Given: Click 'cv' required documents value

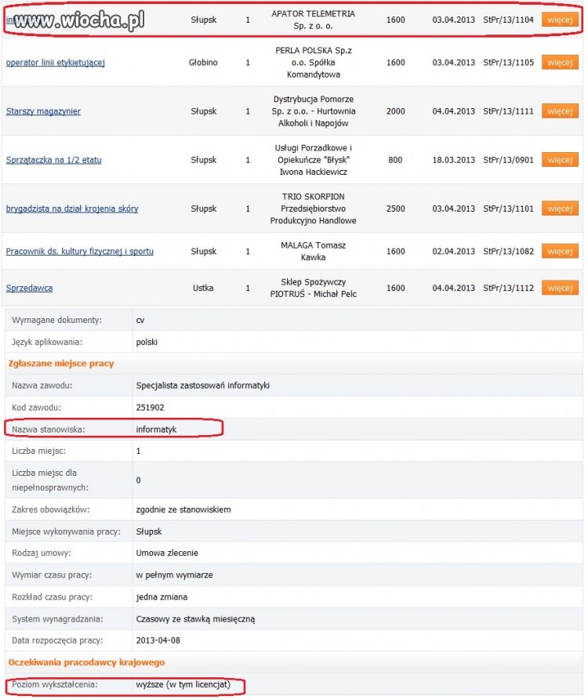Looking at the screenshot, I should pos(140,321).
